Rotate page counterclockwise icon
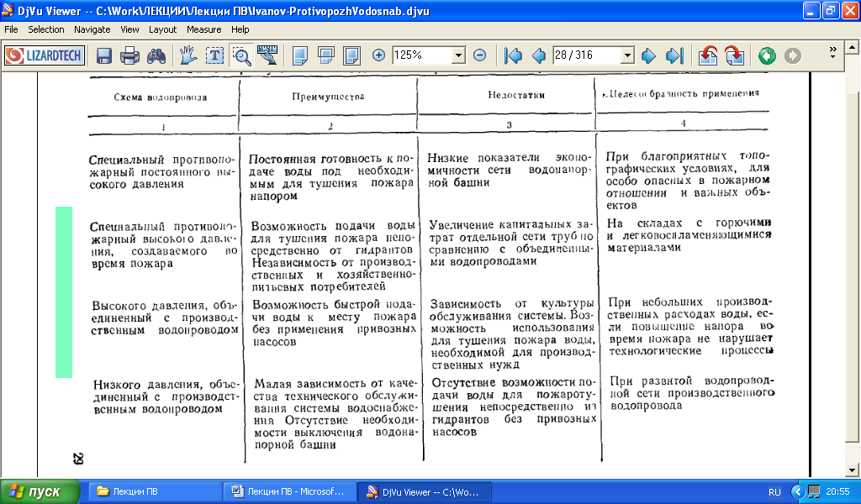The image size is (861, 504). coord(708,55)
